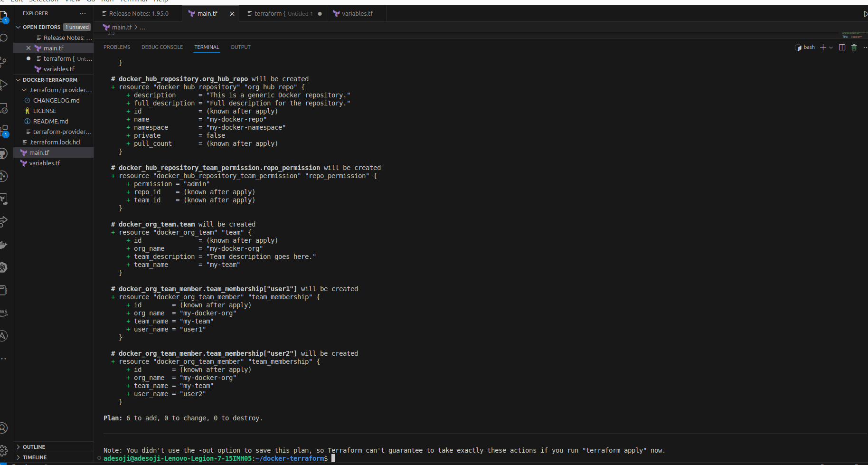The image size is (868, 465).
Task: Focus the terminal prompt input line
Action: click(x=333, y=458)
